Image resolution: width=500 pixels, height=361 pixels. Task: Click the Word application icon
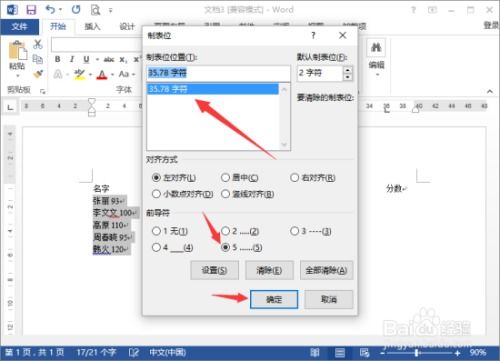[12, 10]
